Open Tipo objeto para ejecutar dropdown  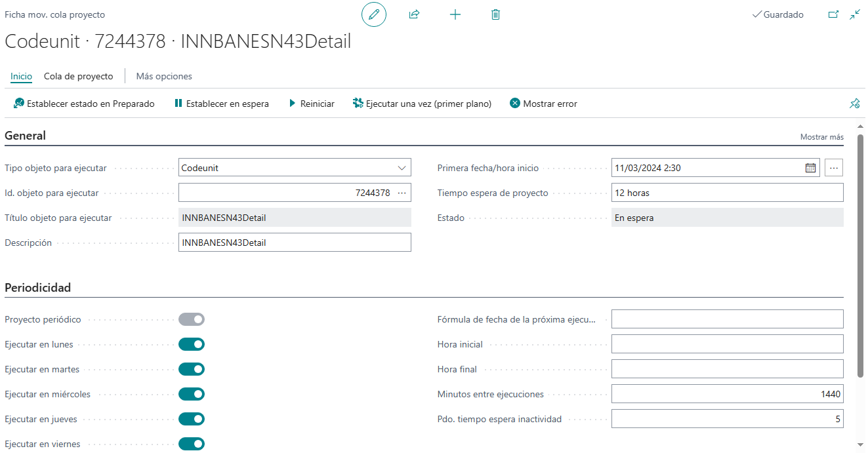click(295, 168)
